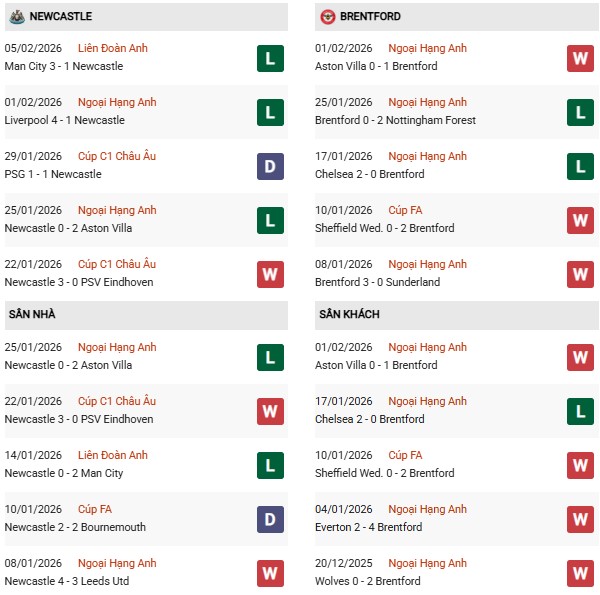This screenshot has height=595, width=600.
Task: Click the W badge for Wolves 0-2 Brentford
Action: pyautogui.click(x=580, y=573)
